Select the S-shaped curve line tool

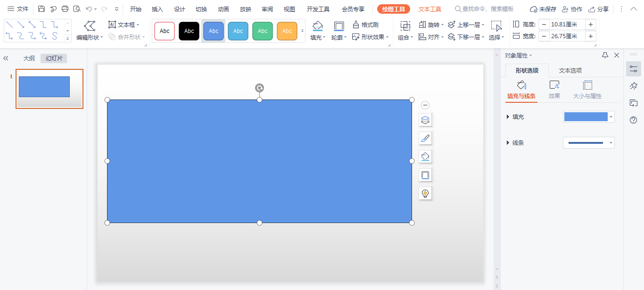55,36
